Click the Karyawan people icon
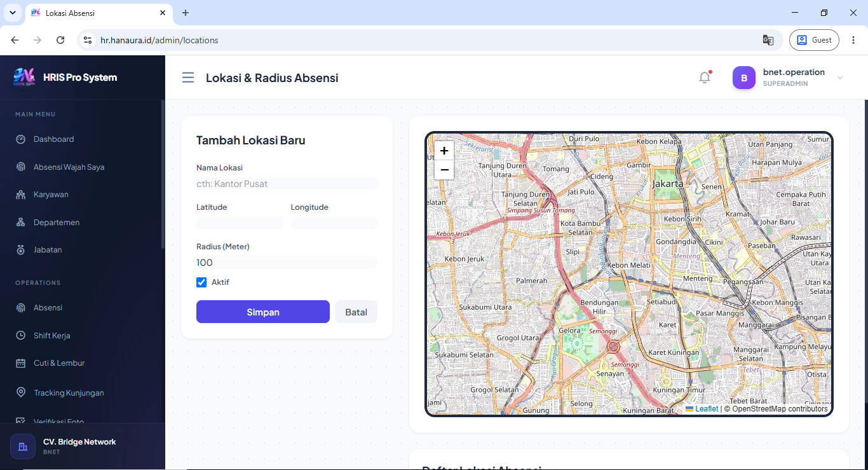The width and height of the screenshot is (868, 470). coord(21,195)
